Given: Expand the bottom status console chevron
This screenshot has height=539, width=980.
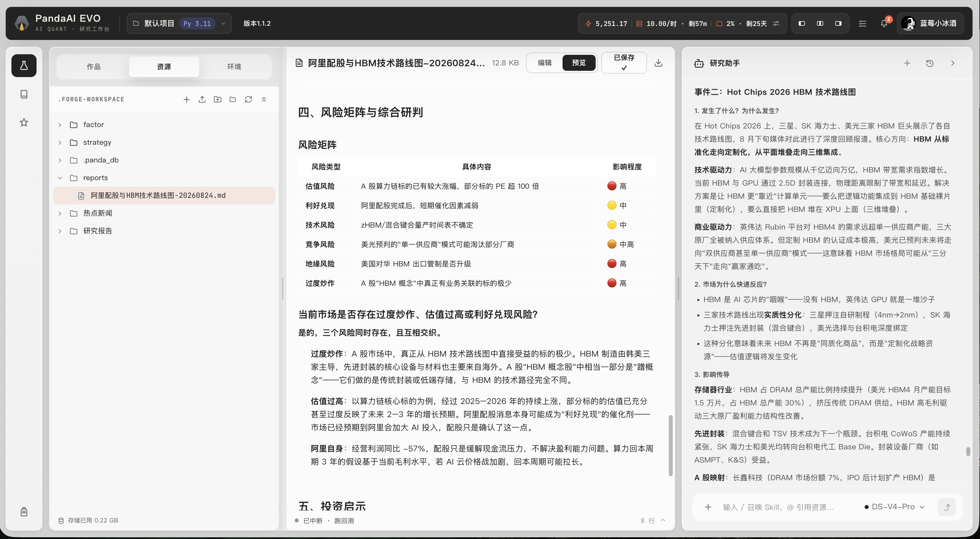Looking at the screenshot, I should point(663,520).
